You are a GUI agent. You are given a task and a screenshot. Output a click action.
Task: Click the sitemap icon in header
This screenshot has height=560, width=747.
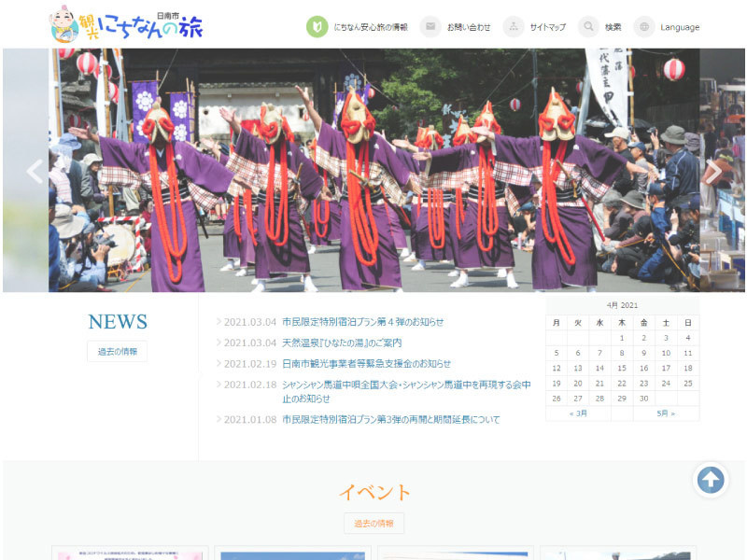pyautogui.click(x=514, y=27)
